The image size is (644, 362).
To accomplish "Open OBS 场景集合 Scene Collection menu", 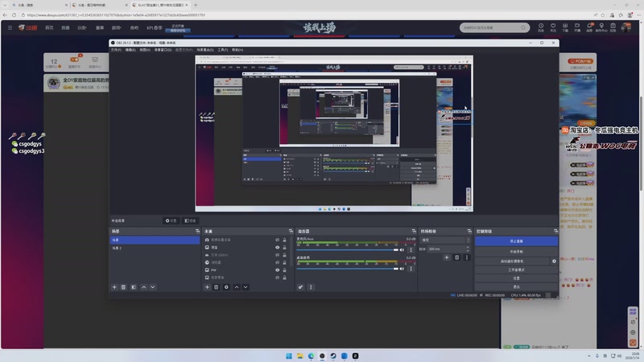I will [x=205, y=50].
